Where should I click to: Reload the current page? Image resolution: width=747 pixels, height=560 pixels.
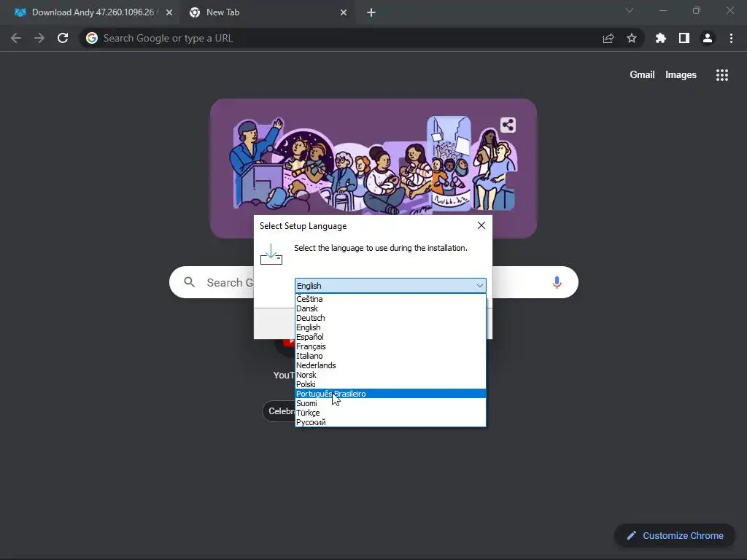point(63,38)
